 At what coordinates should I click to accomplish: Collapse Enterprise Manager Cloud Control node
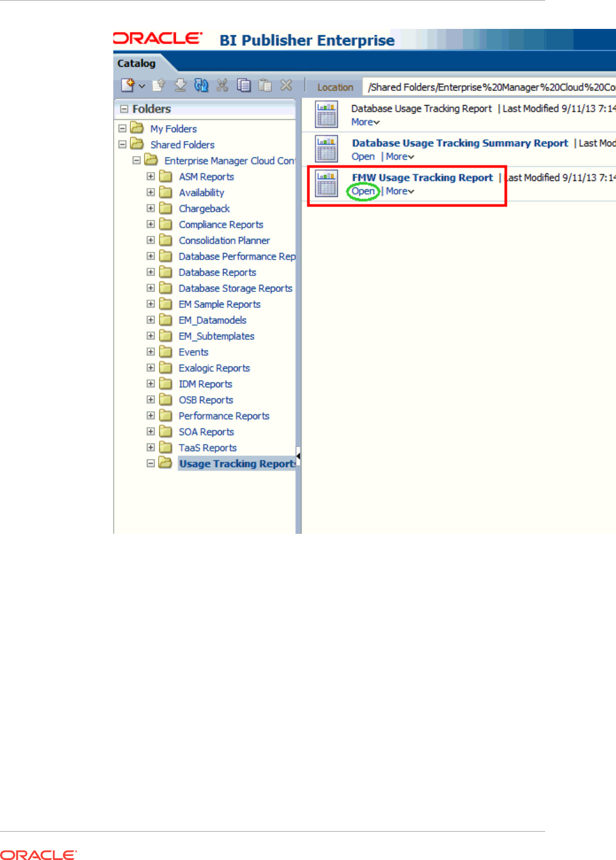[x=136, y=160]
